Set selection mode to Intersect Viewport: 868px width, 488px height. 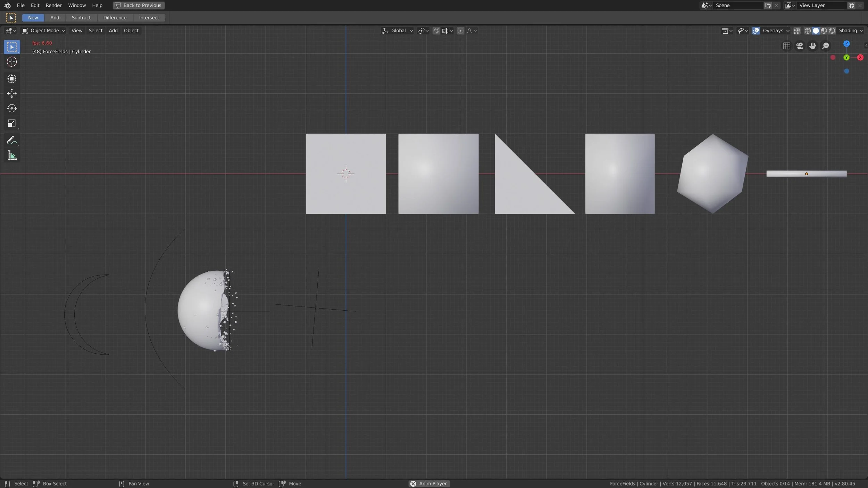[149, 18]
